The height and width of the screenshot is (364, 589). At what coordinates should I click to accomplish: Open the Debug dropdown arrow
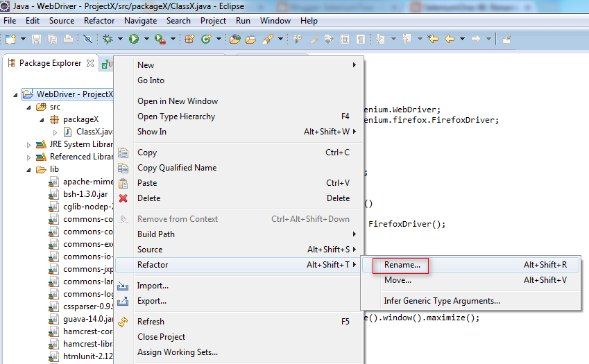coord(120,39)
